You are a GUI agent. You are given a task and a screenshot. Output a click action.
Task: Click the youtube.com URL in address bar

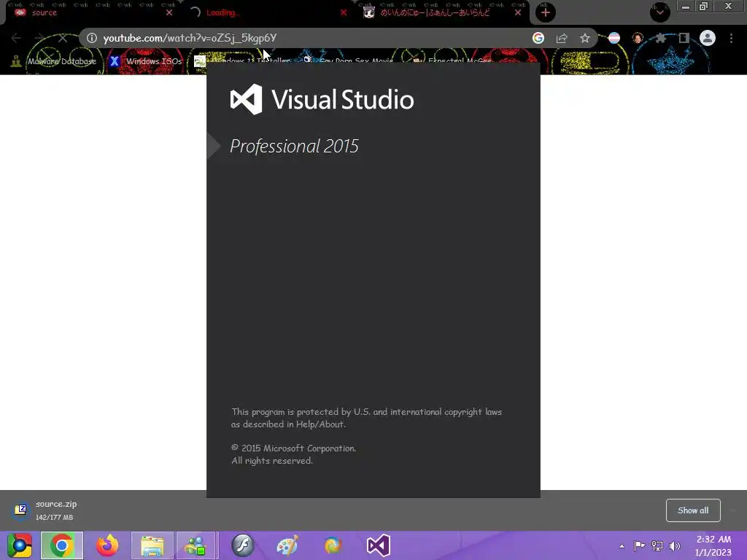point(190,38)
